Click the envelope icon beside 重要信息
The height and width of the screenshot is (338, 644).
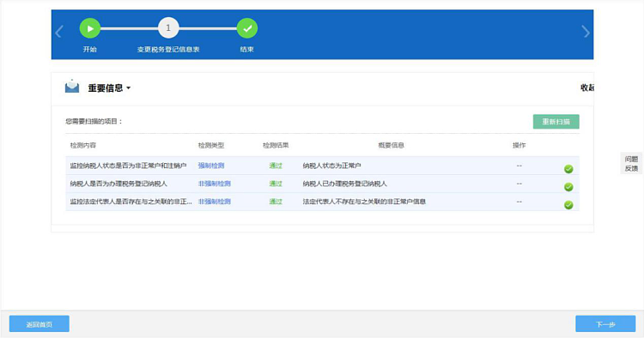tap(72, 86)
